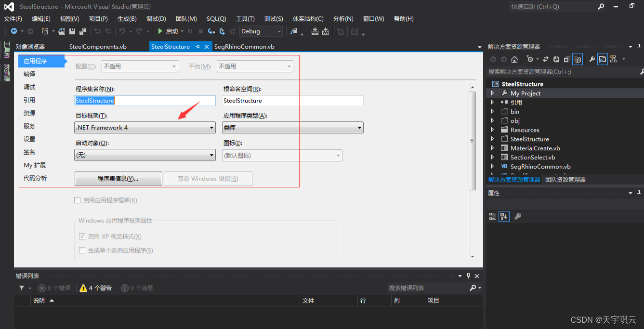644x329 pixels.
Task: Open the Debug configuration dropdown in toolbar
Action: click(261, 31)
